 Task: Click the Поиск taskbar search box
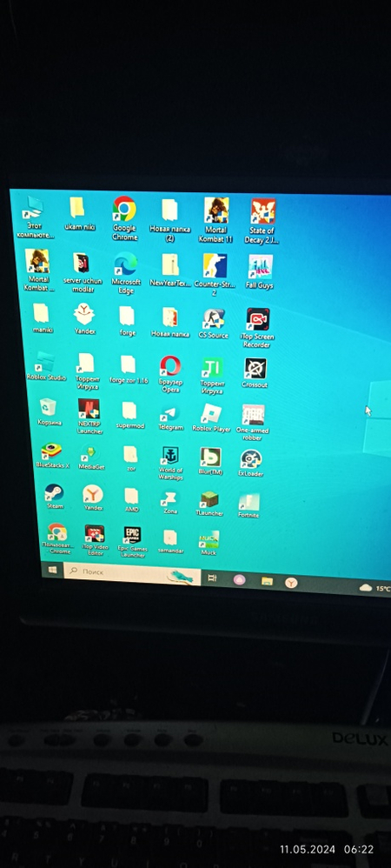point(131,573)
